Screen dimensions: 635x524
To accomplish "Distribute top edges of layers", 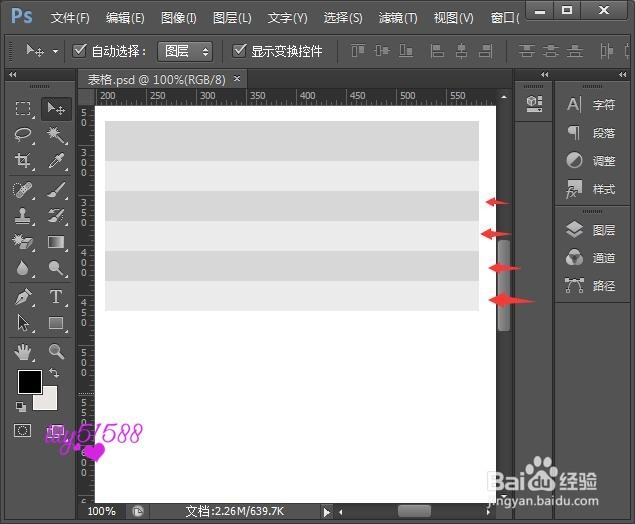I will pos(526,51).
